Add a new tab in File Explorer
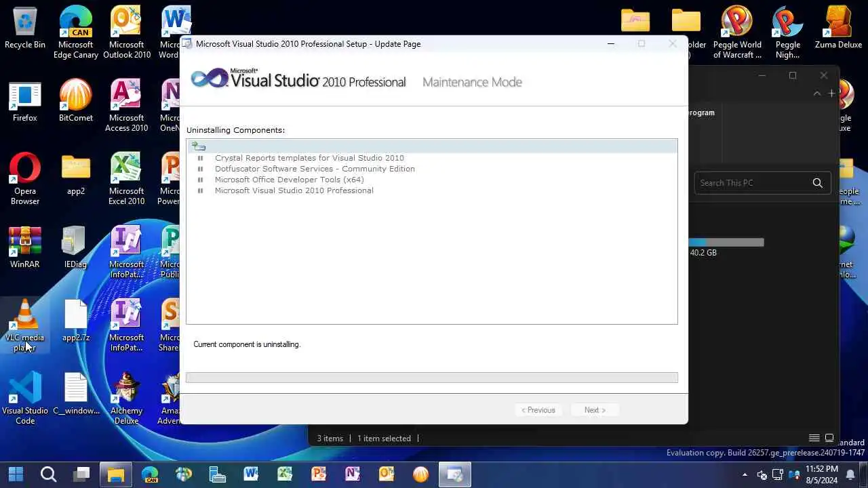 pos(831,94)
